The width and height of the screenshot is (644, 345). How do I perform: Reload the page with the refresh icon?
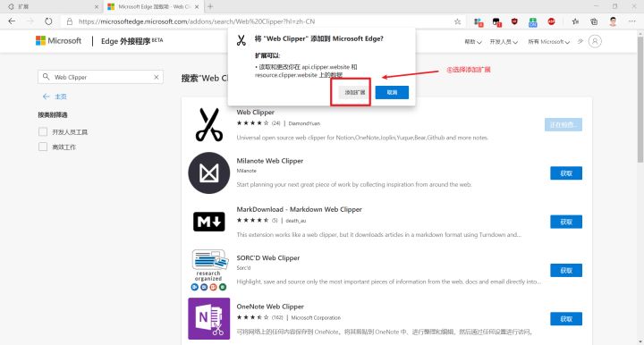tap(48, 21)
